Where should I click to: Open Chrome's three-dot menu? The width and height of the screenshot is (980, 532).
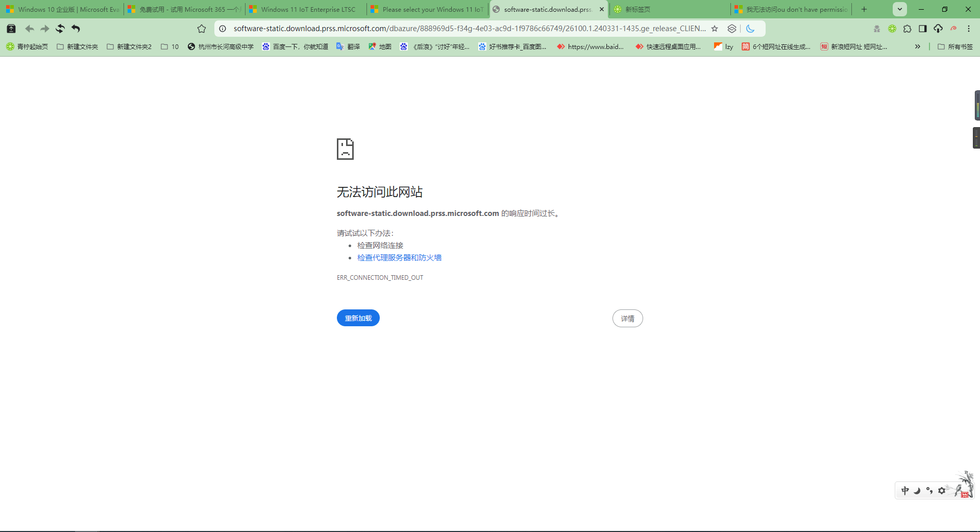click(969, 29)
